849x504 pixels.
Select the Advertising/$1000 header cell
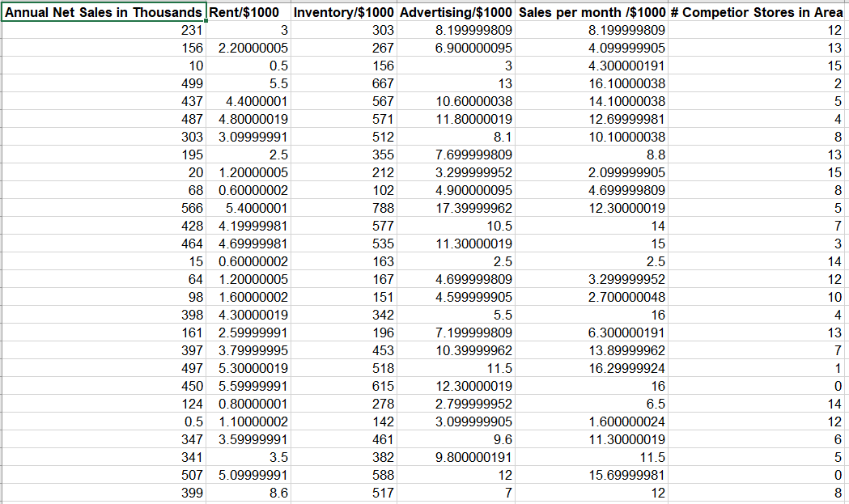coord(456,12)
